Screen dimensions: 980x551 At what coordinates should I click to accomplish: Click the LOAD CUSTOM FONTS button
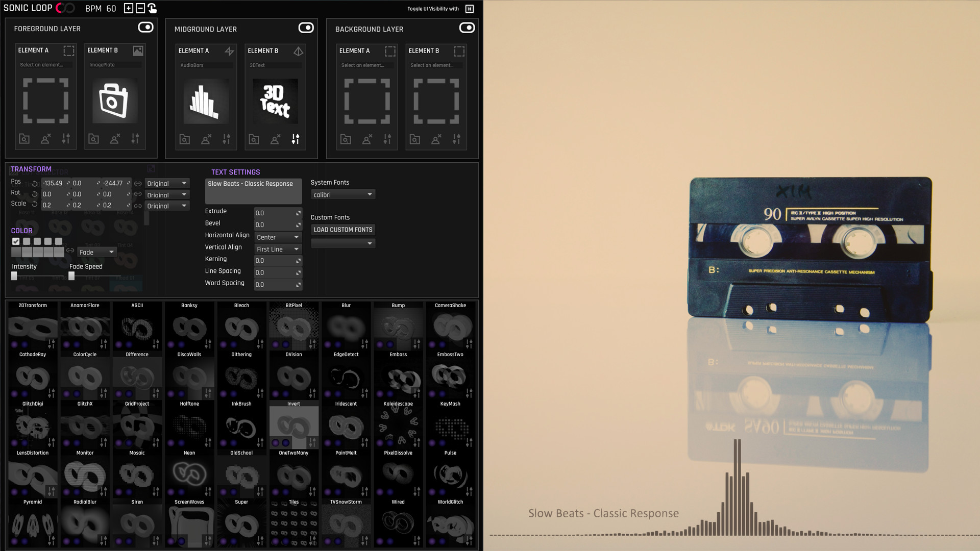click(342, 230)
